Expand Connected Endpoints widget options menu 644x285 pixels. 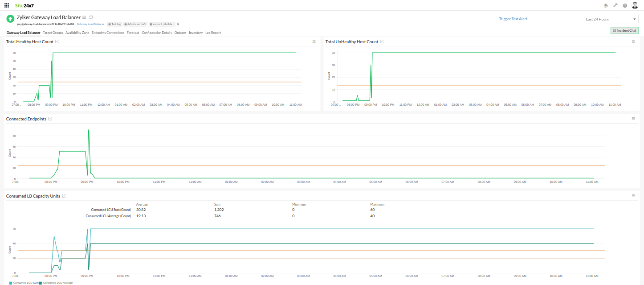[633, 119]
